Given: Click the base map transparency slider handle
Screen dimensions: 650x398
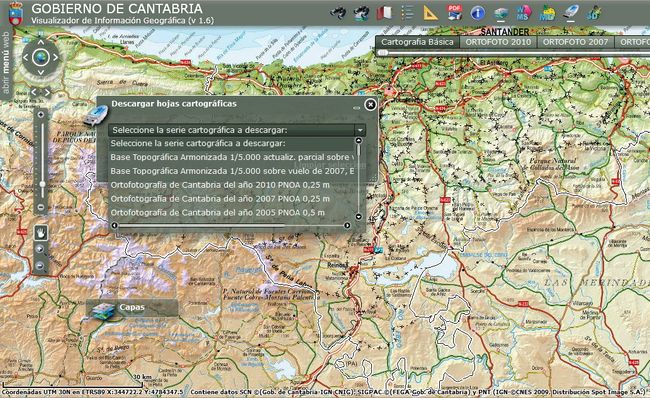Looking at the screenshot, I should point(383,53).
